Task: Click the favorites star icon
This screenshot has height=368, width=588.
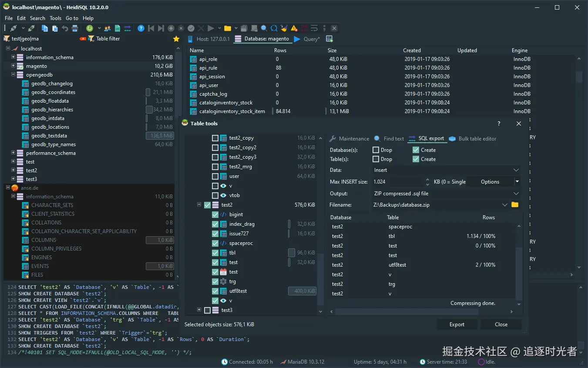Action: pyautogui.click(x=176, y=39)
